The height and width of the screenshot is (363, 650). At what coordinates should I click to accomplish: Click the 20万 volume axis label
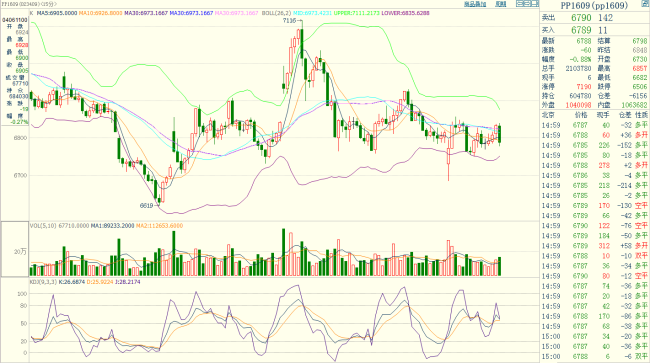[x=20, y=252]
